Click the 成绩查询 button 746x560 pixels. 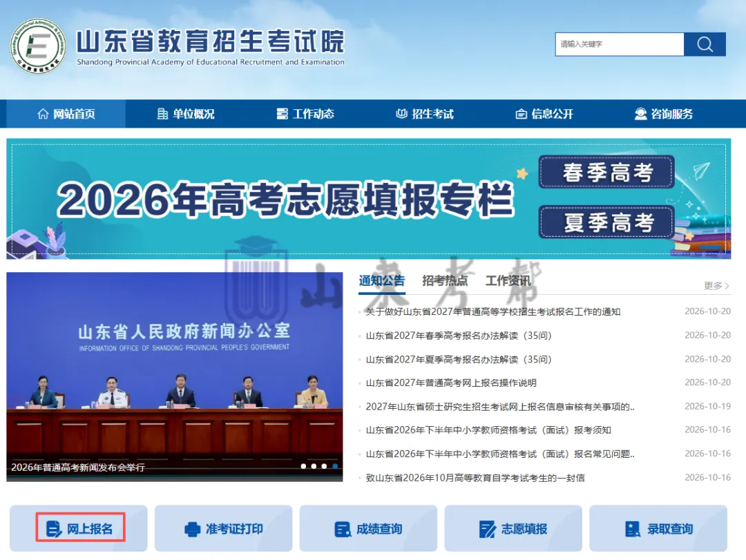pos(368,528)
